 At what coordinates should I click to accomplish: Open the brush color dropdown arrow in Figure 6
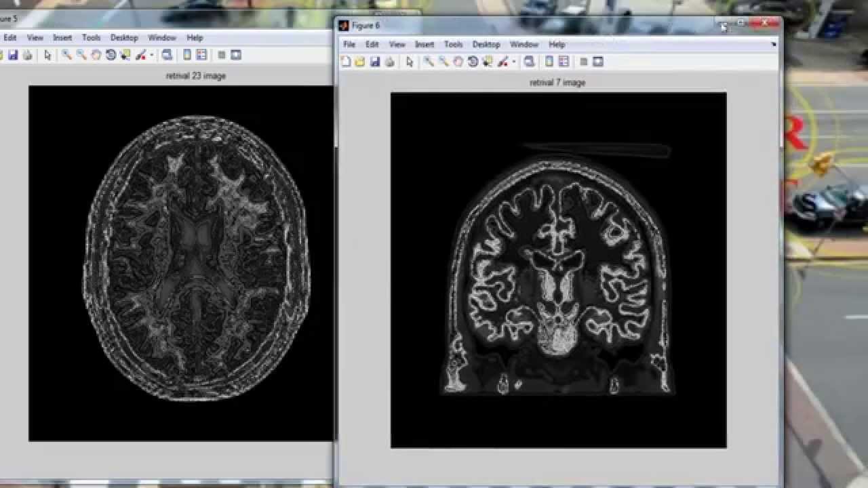click(x=514, y=62)
